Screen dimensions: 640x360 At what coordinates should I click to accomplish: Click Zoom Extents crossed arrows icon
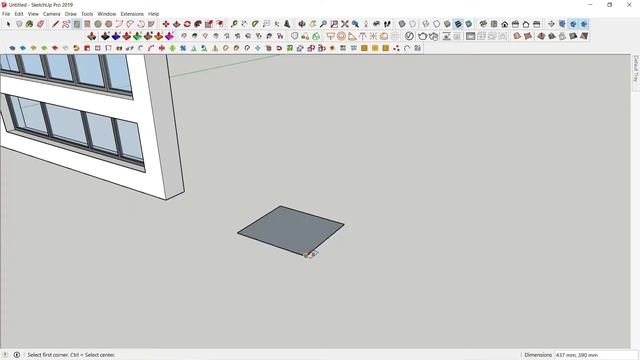[345, 24]
